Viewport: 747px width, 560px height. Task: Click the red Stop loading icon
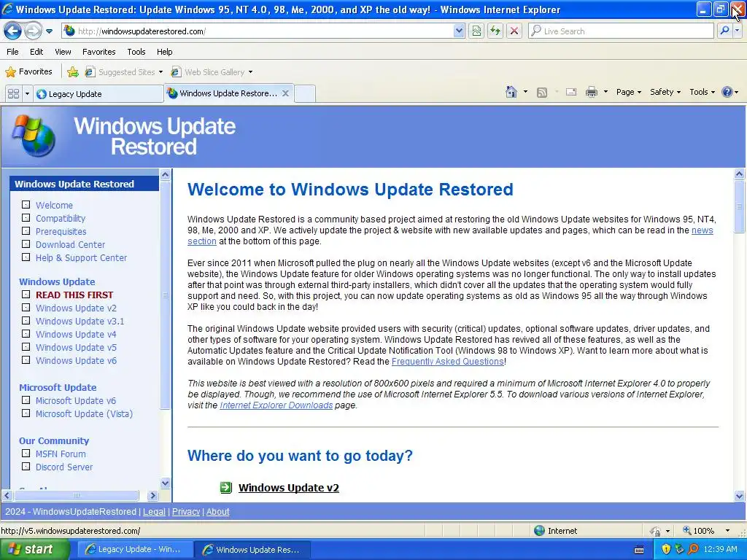[x=514, y=31]
